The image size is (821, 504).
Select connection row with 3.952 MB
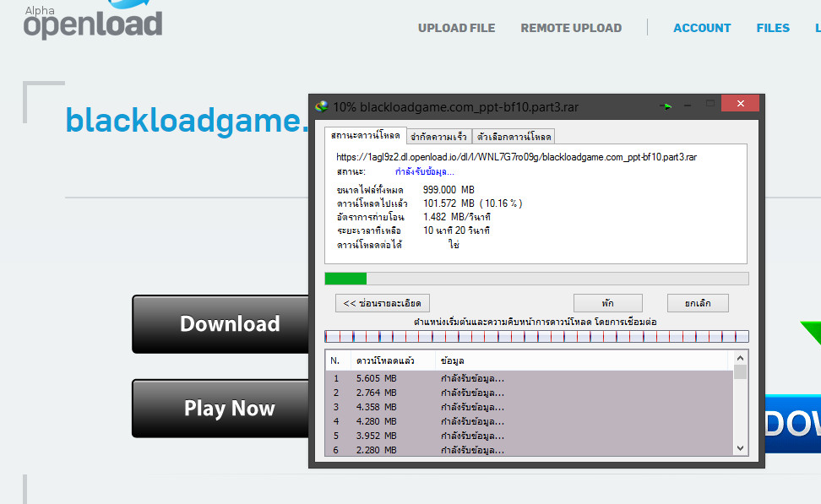coord(530,436)
